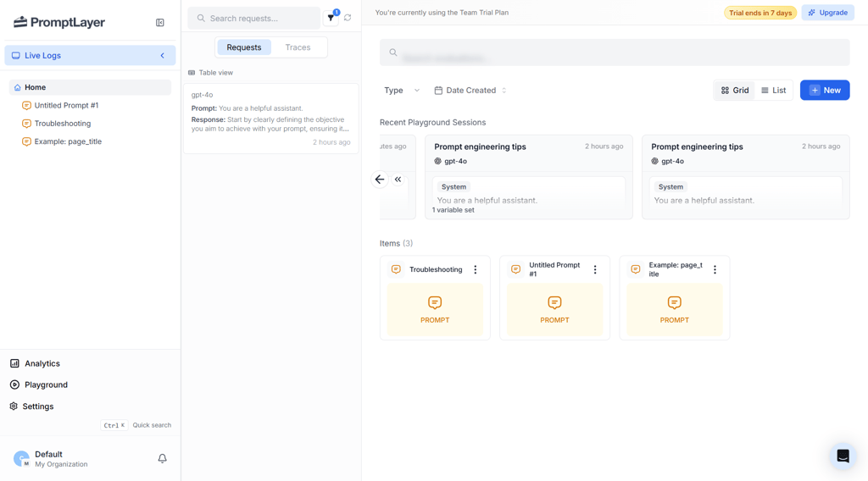Click the workspace avatar icon
Image resolution: width=868 pixels, height=481 pixels.
pos(21,459)
